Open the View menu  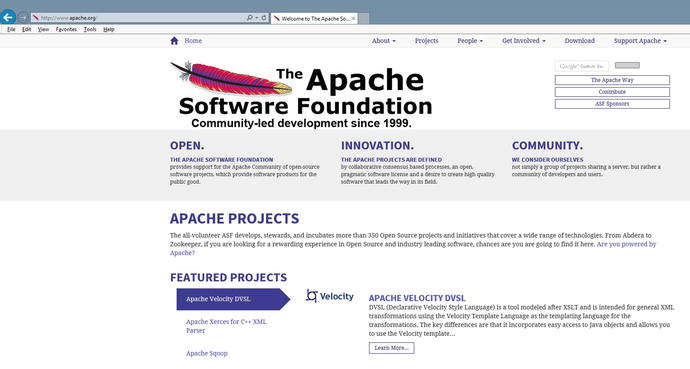point(43,29)
